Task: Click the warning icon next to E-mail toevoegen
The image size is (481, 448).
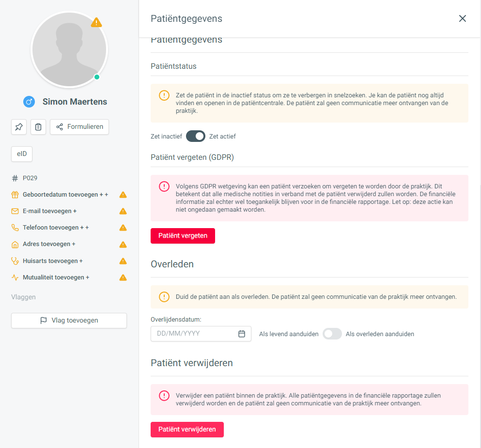Action: 123,211
